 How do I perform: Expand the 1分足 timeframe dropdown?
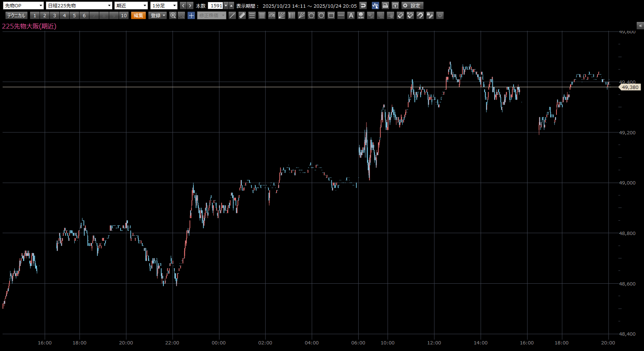click(164, 5)
